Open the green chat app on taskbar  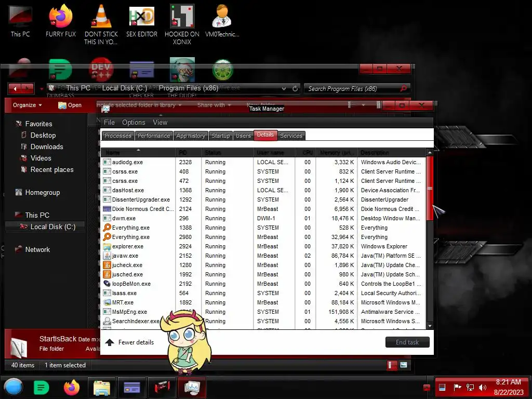click(x=42, y=387)
